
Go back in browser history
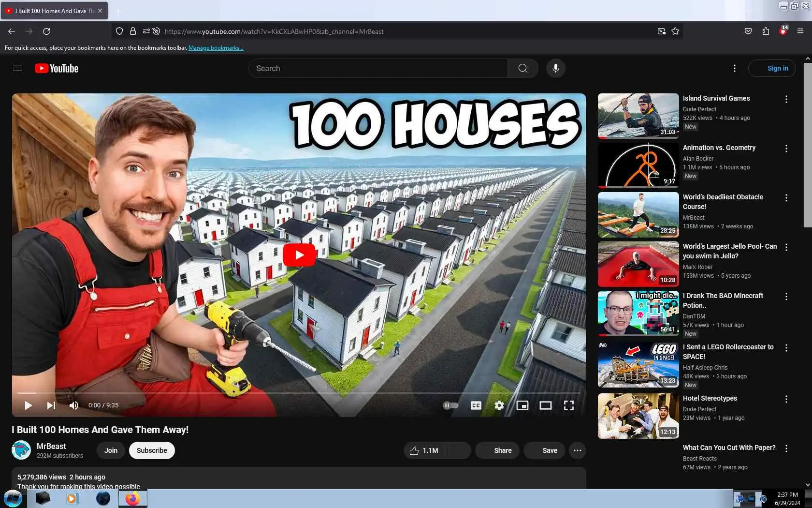pos(12,31)
